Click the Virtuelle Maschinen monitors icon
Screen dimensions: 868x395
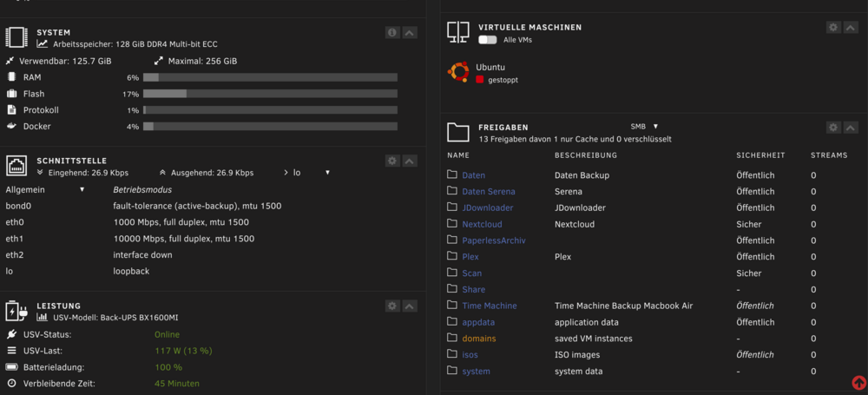[x=458, y=32]
